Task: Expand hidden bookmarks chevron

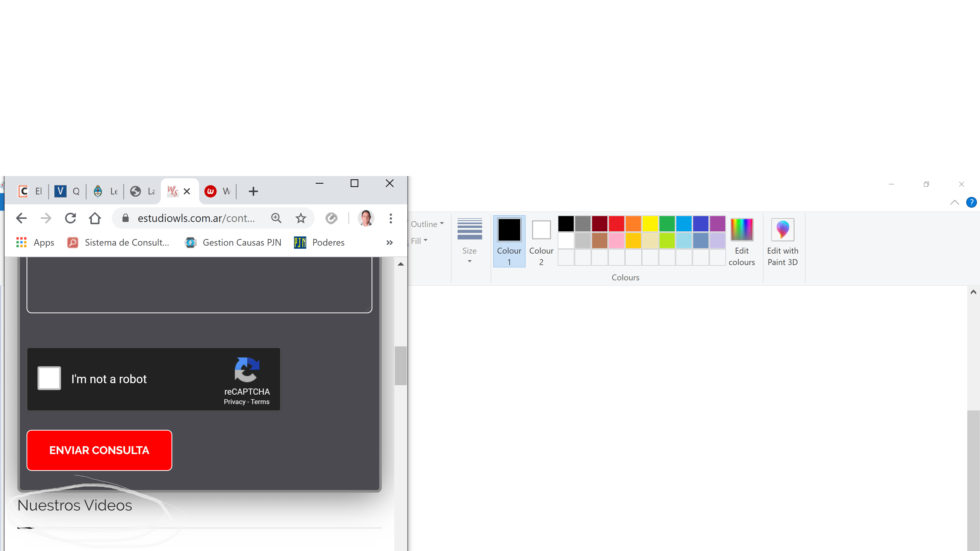Action: 389,243
